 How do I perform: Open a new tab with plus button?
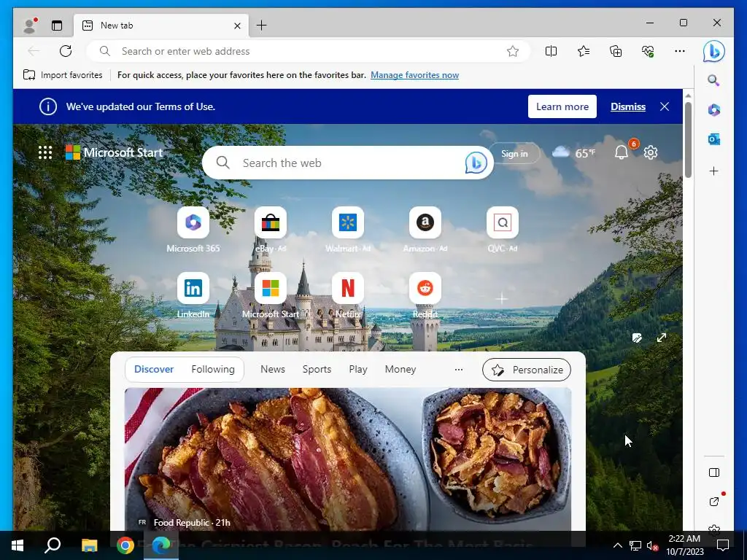coord(262,26)
